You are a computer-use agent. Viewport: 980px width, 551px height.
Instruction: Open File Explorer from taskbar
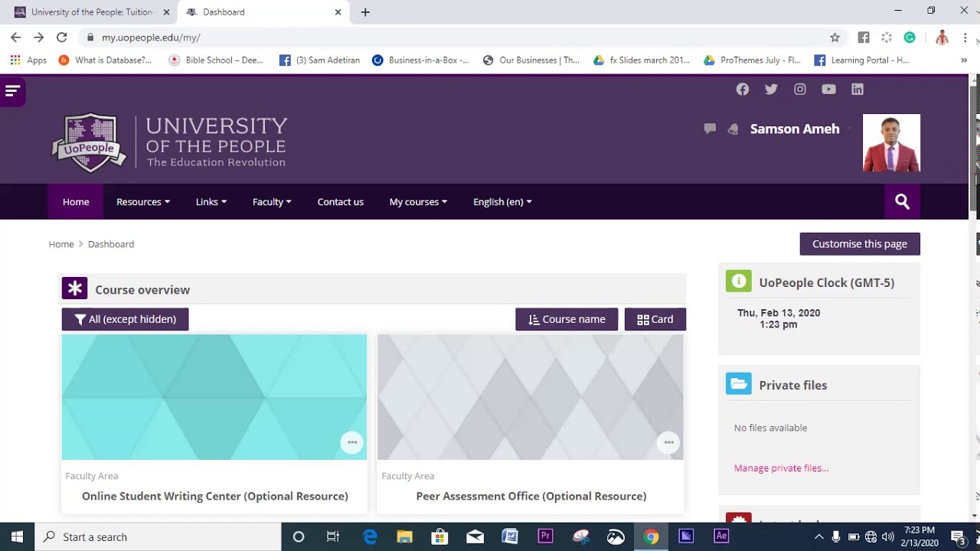[404, 536]
